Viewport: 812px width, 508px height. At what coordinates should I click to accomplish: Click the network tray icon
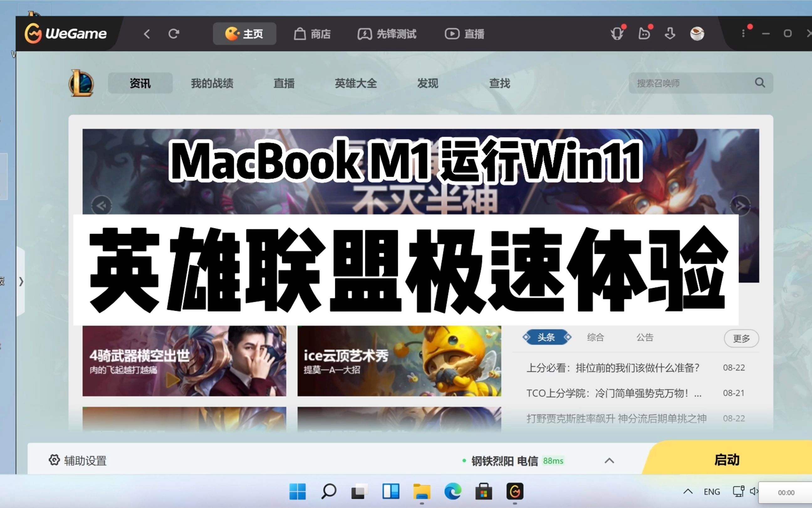[738, 492]
